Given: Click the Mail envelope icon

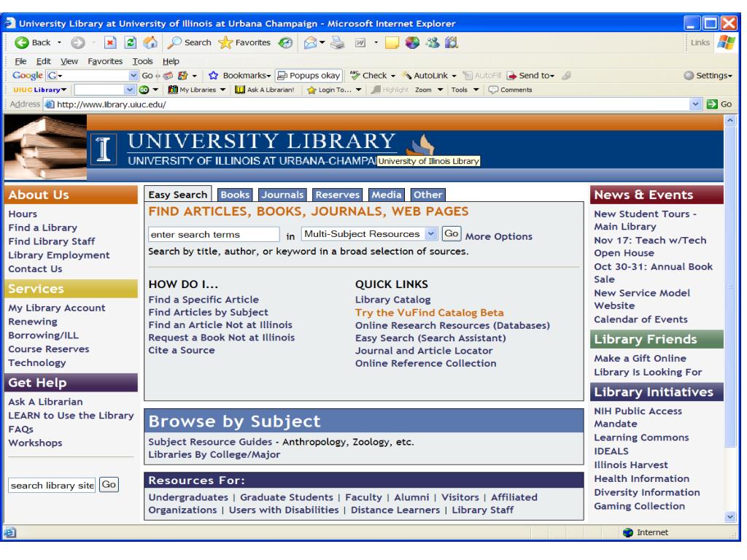Looking at the screenshot, I should pyautogui.click(x=311, y=43).
